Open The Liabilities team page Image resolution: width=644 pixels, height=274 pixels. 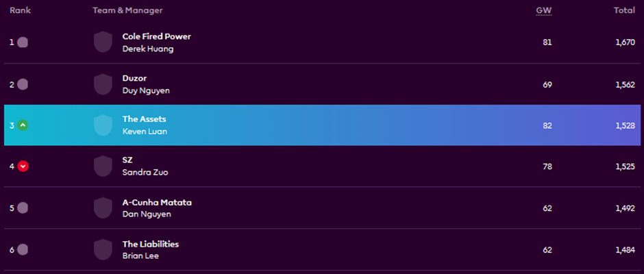coord(150,244)
